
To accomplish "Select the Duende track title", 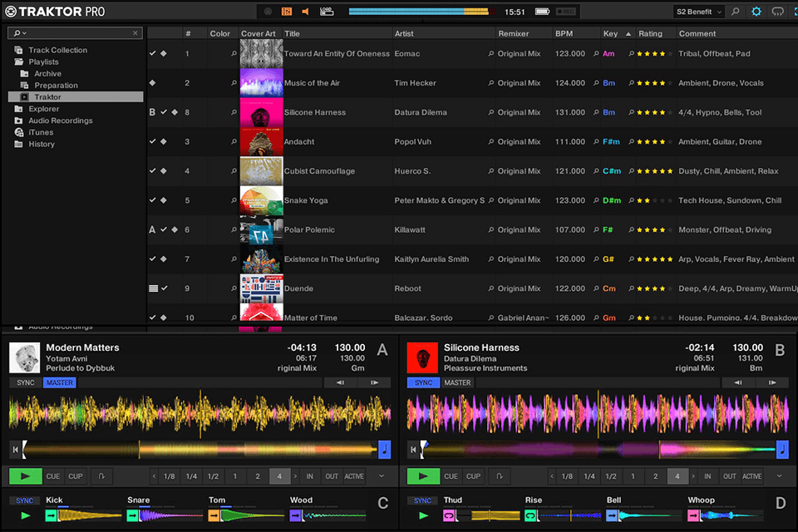I will [x=298, y=288].
